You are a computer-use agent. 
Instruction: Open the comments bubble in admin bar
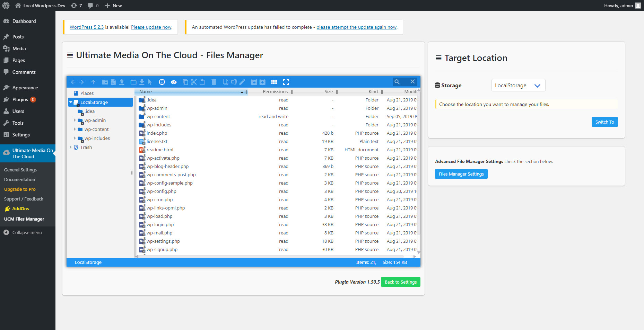pyautogui.click(x=93, y=6)
